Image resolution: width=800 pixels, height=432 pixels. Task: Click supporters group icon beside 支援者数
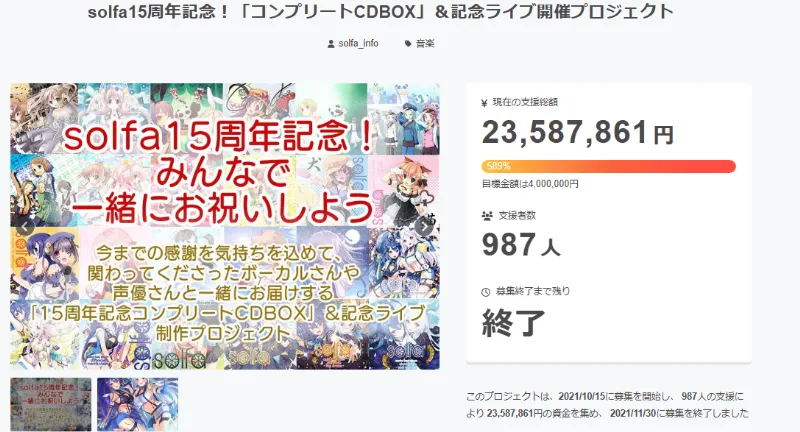click(x=487, y=216)
